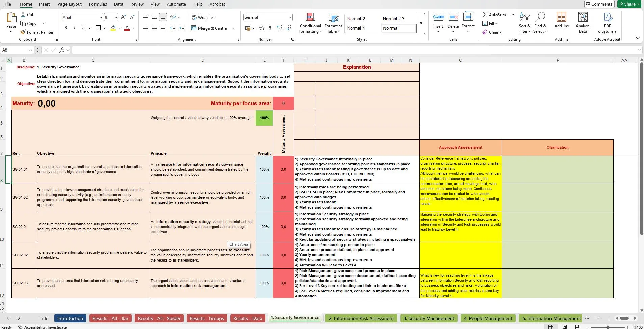Click Decrease Decimal icon
Image resolution: width=644 pixels, height=329 pixels.
[289, 28]
